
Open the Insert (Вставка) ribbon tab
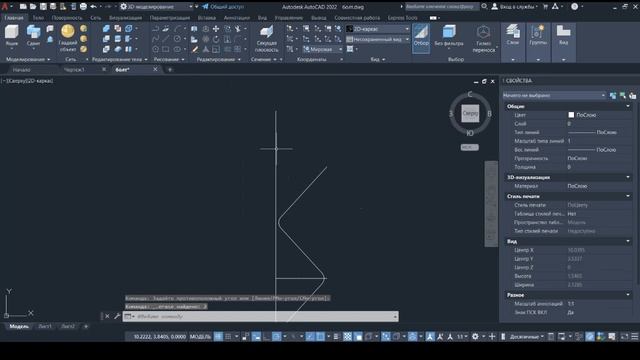pos(207,18)
